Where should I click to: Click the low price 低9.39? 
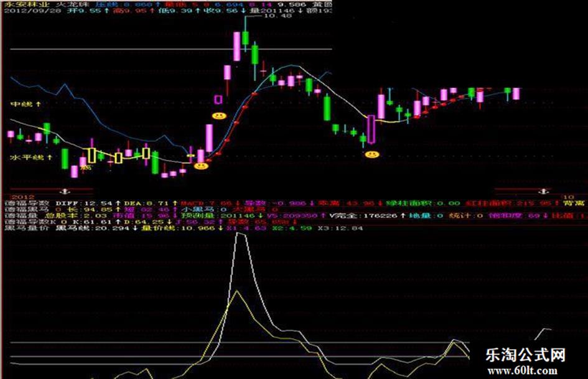(175, 11)
